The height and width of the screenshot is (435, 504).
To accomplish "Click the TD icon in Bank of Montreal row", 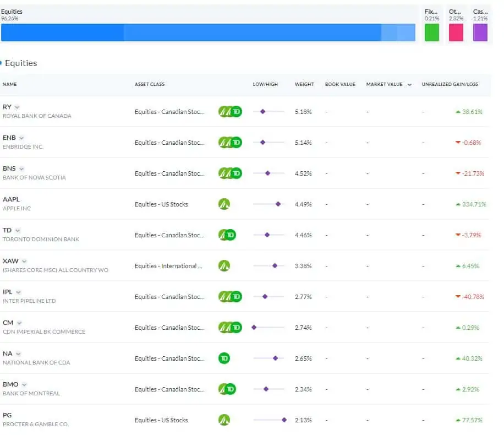I will 231,389.
